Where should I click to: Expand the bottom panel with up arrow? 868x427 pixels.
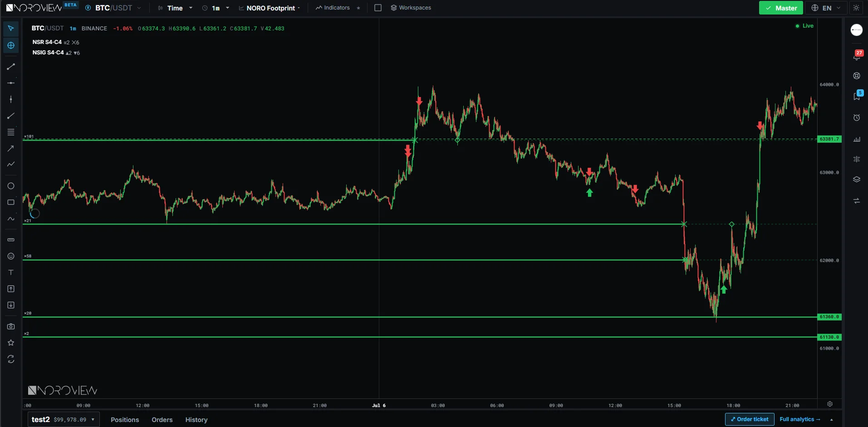point(832,420)
